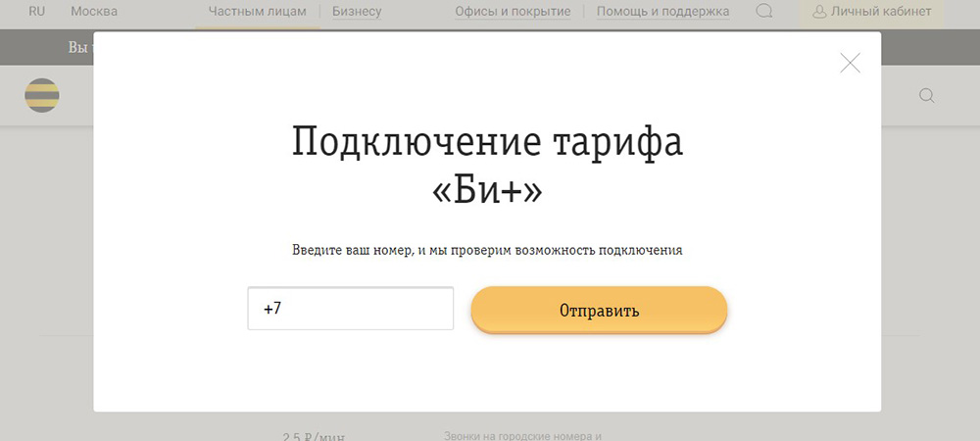The image size is (980, 441).
Task: Click the Beeline striped logo
Action: click(42, 95)
